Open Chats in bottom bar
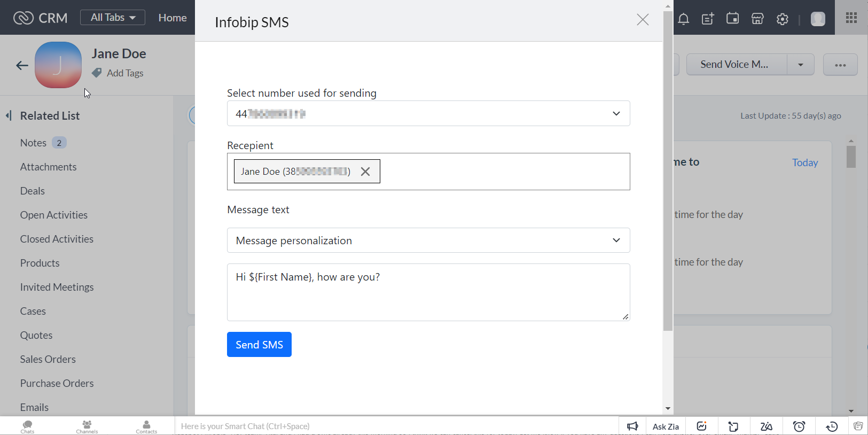 (27, 426)
